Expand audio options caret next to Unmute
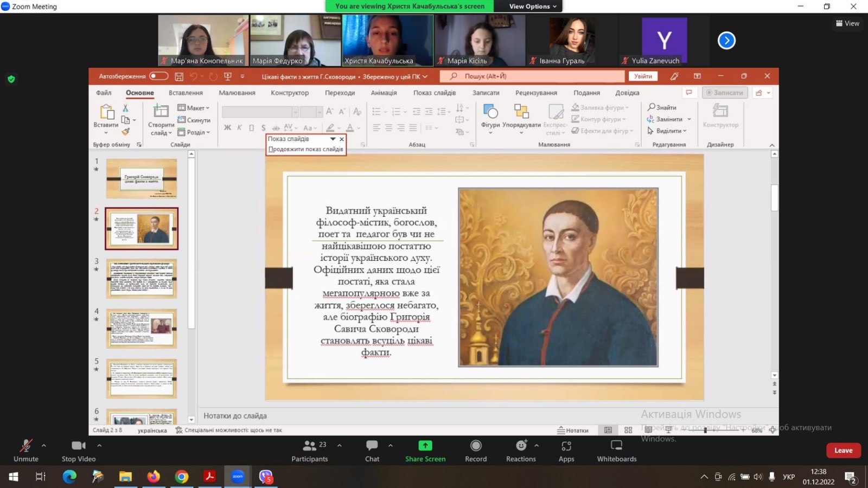Image resolution: width=868 pixels, height=488 pixels. 44,446
